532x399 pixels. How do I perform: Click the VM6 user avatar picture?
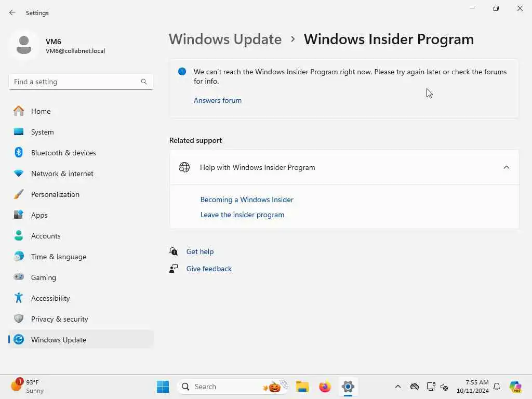pyautogui.click(x=24, y=45)
